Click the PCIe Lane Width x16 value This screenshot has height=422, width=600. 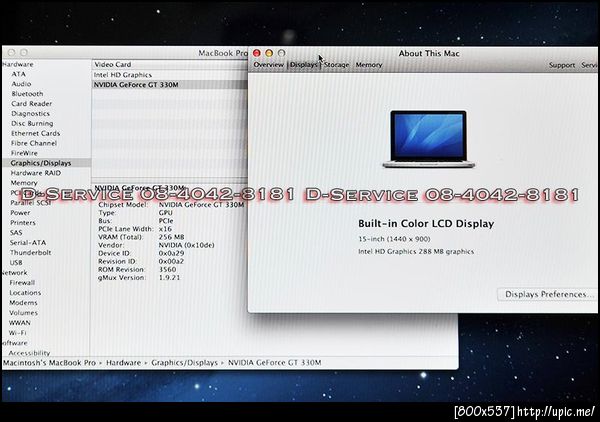pos(165,229)
